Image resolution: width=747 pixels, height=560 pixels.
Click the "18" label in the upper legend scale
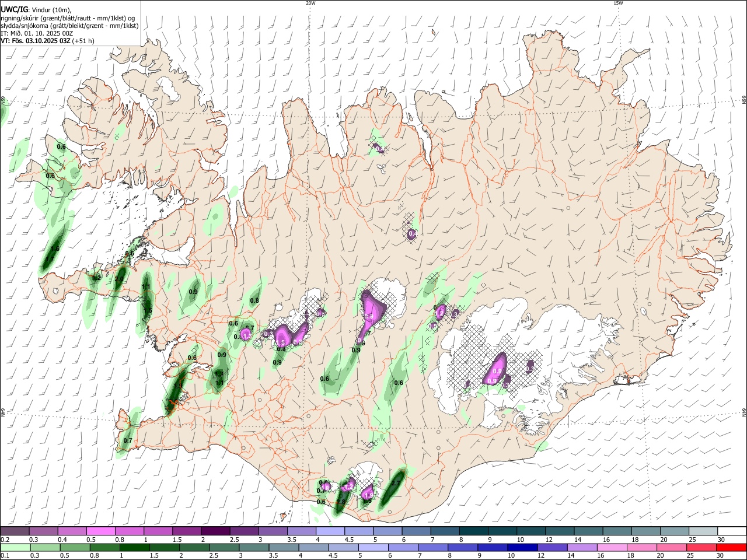coord(634,540)
